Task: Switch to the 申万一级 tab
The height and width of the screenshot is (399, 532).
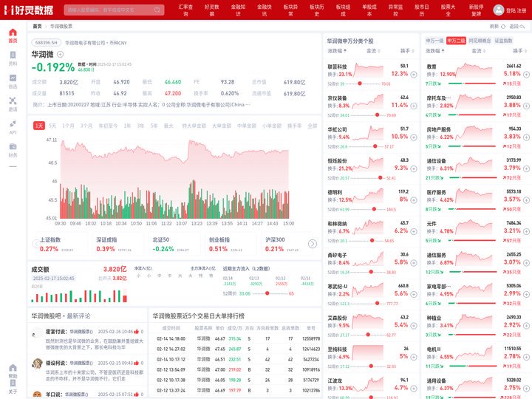Action: [434, 41]
